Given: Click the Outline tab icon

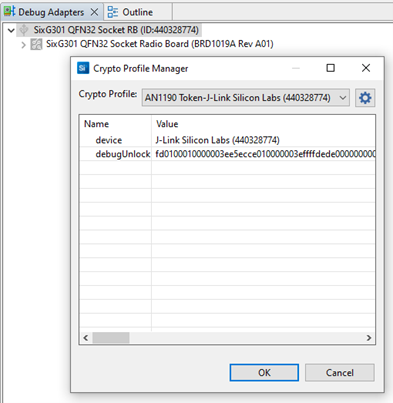Looking at the screenshot, I should coord(113,12).
